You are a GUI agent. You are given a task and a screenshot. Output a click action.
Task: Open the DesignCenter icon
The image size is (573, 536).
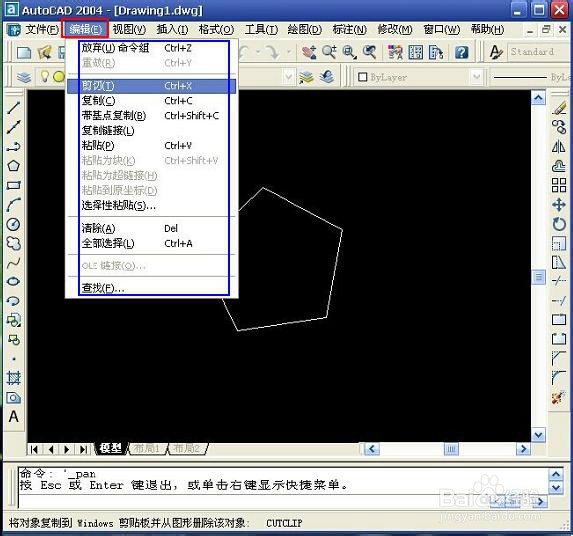(415, 53)
